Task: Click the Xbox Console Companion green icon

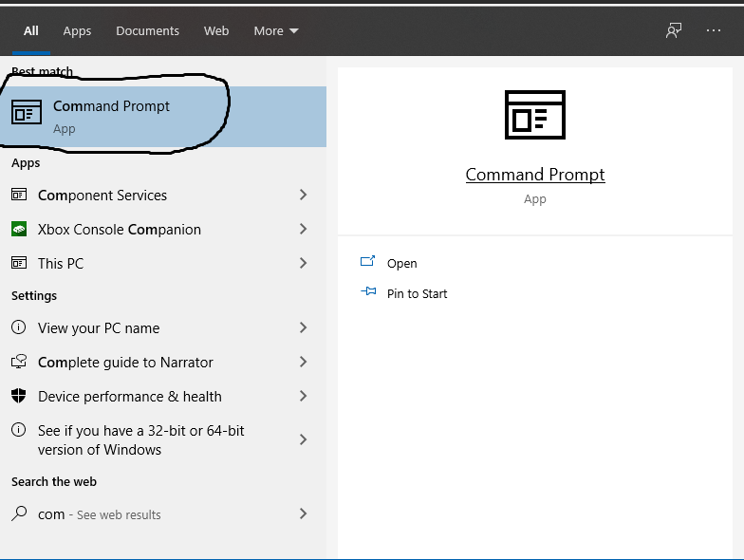Action: (19, 229)
